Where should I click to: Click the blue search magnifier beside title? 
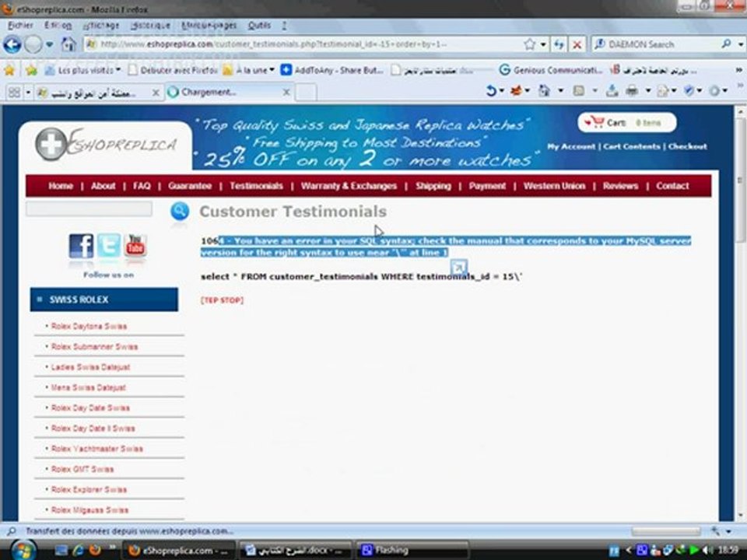tap(180, 212)
